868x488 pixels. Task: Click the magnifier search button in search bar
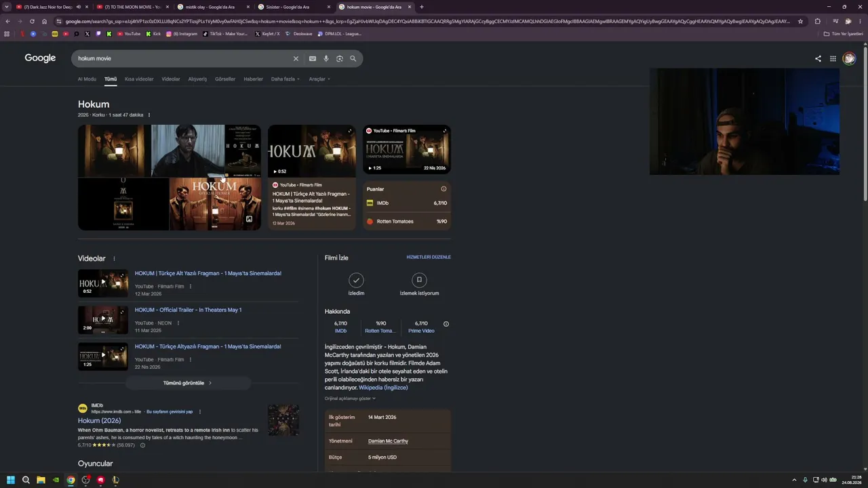tap(353, 59)
